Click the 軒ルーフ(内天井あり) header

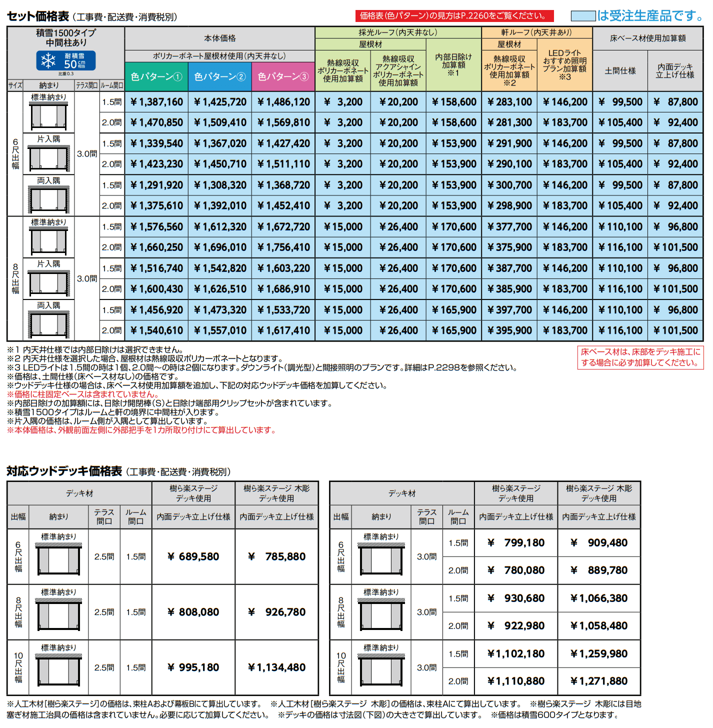537,32
